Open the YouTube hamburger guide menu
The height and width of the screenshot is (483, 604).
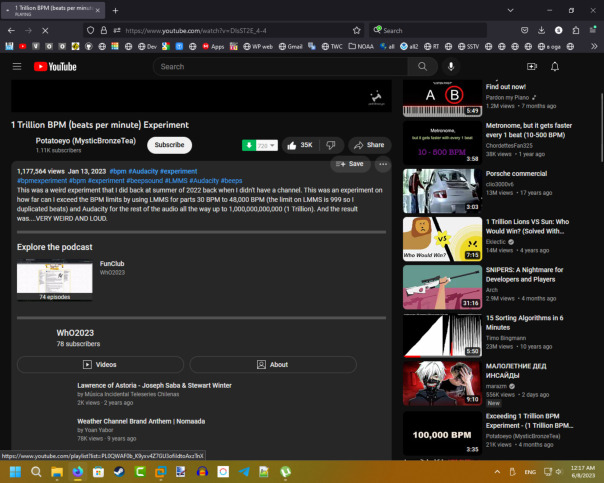[x=17, y=67]
